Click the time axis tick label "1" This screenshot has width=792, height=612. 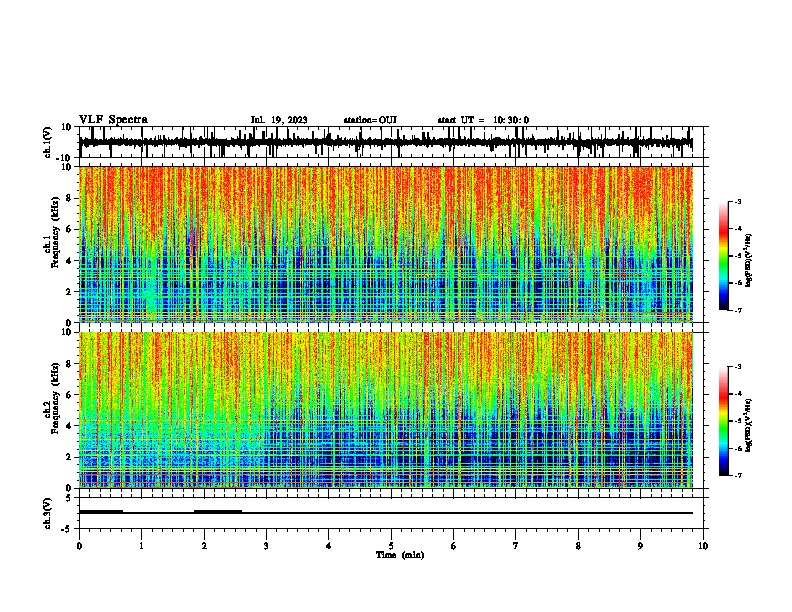[x=141, y=546]
